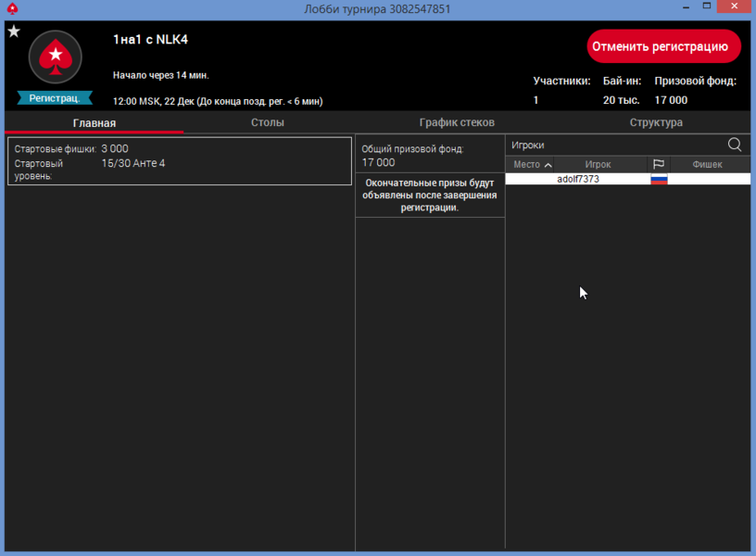Go to the Структура tab

pyautogui.click(x=656, y=122)
